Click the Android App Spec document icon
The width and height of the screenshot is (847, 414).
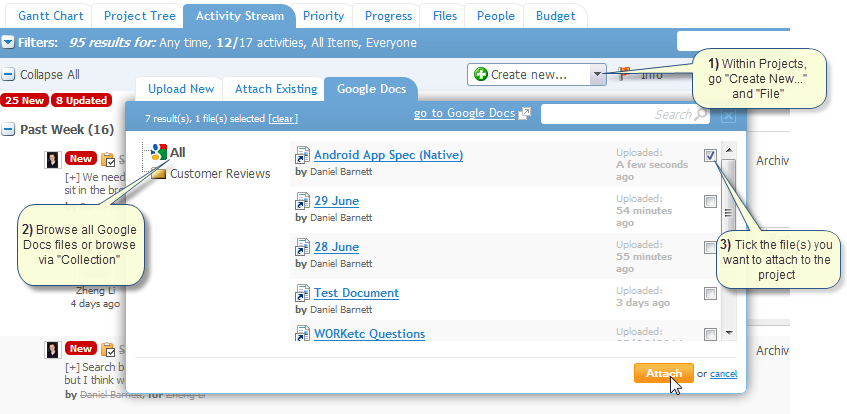point(300,155)
